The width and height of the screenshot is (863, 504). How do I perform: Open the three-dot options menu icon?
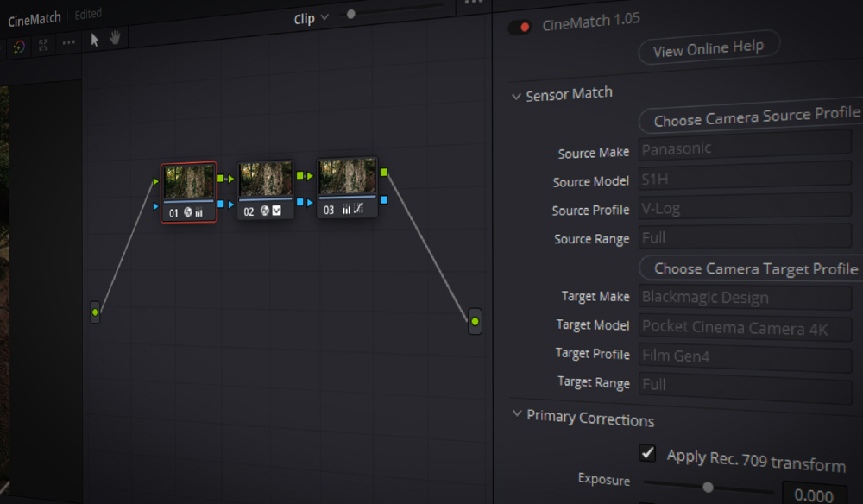(x=68, y=42)
